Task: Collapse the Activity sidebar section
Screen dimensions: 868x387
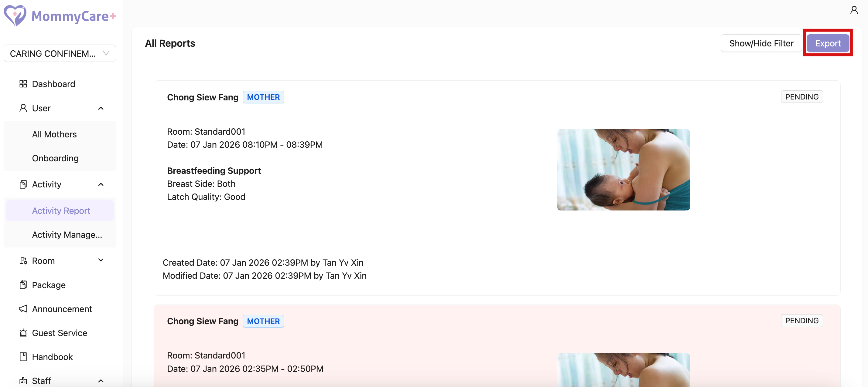Action: point(101,184)
